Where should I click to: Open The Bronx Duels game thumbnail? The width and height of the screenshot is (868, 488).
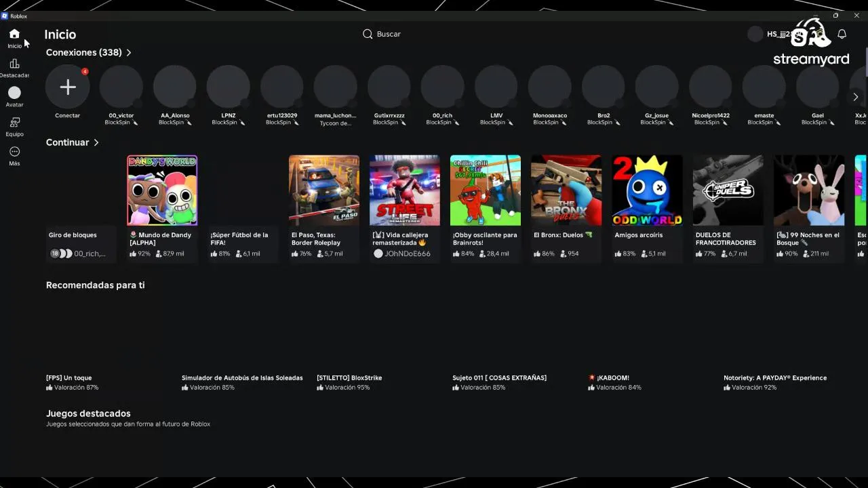pos(566,190)
